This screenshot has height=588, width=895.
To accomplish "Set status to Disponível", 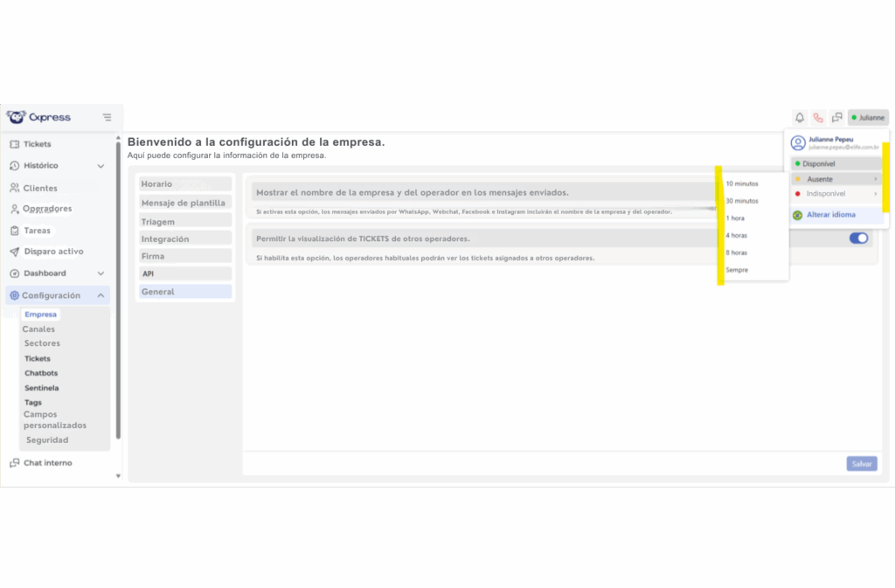I will coord(819,163).
